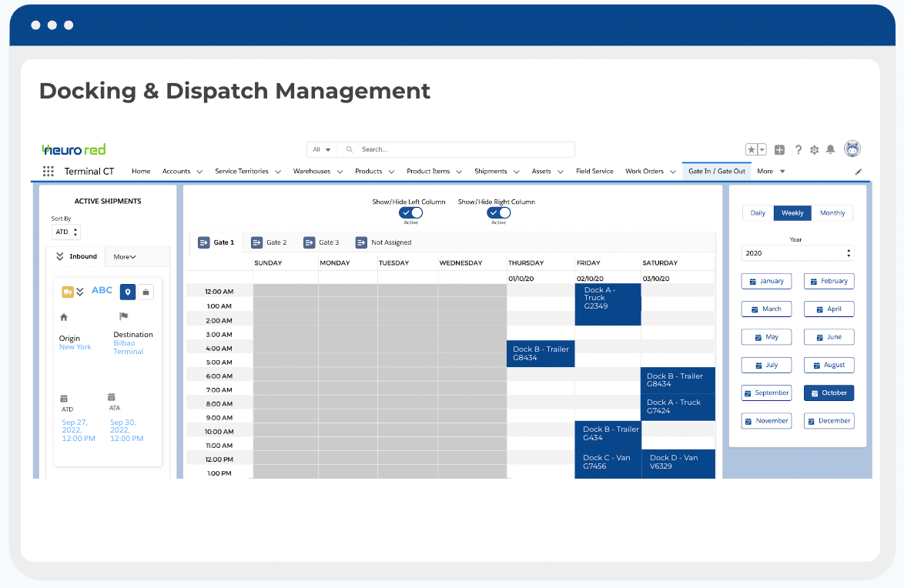Click the truck icon on the ABC shipment card
The height and width of the screenshot is (588, 904).
[x=69, y=291]
